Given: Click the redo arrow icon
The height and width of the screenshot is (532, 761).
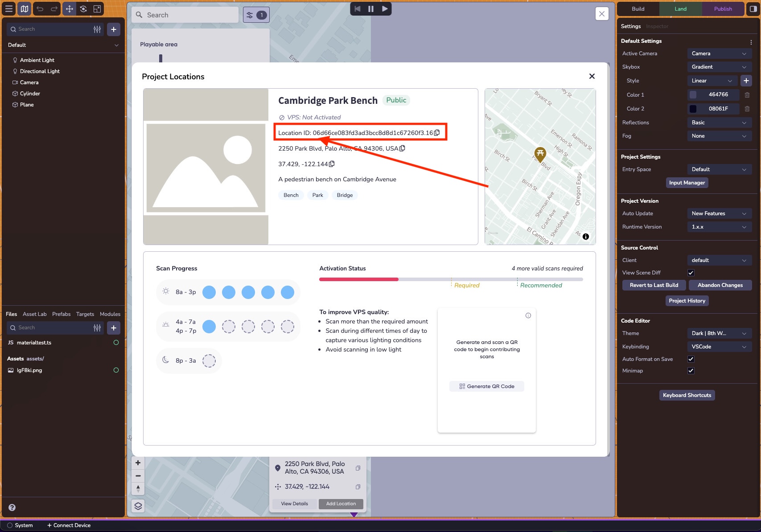Looking at the screenshot, I should tap(54, 9).
